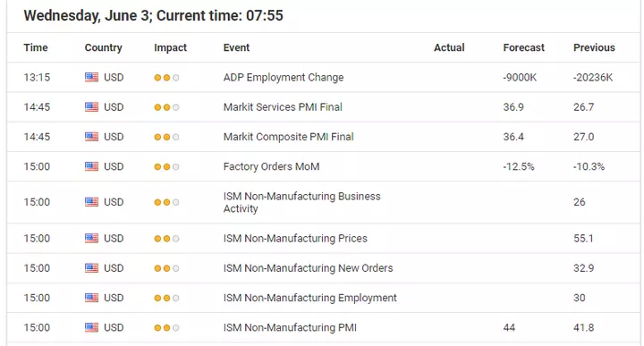The image size is (644, 346).
Task: Click the flag in the ISM Non-Manufacturing PMI row
Action: (x=91, y=327)
